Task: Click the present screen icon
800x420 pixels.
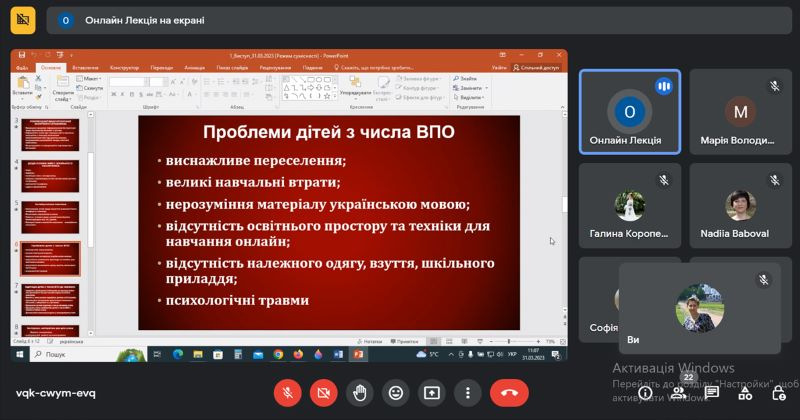Action: (432, 392)
